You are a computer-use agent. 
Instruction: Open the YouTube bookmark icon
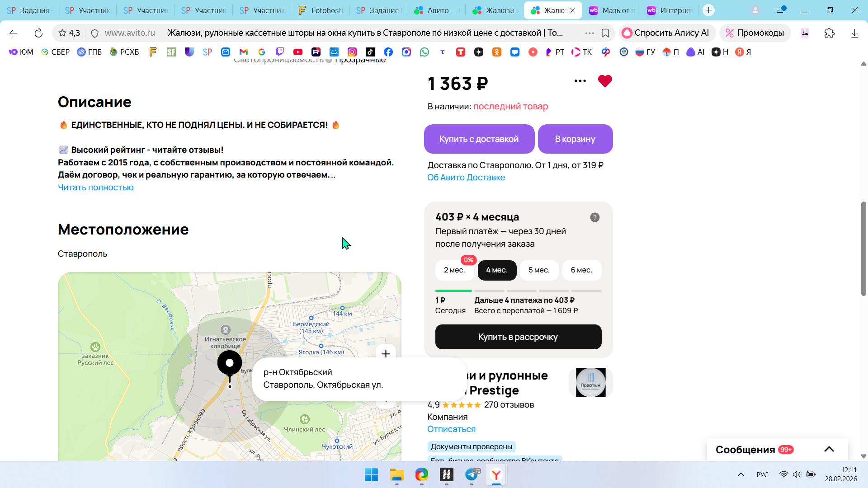tap(297, 52)
